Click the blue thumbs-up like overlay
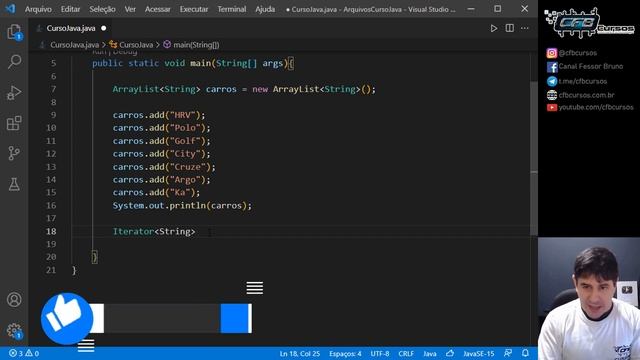Screen dimensions: 640x360 [x=67, y=318]
